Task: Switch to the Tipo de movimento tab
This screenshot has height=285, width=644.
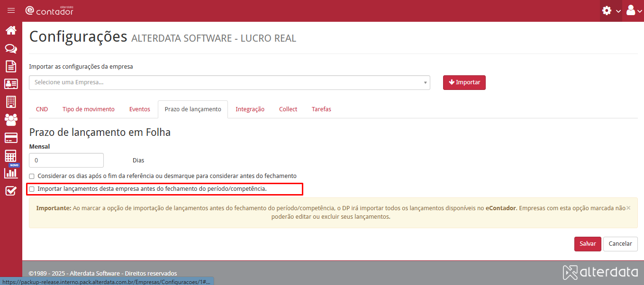Action: click(x=89, y=109)
